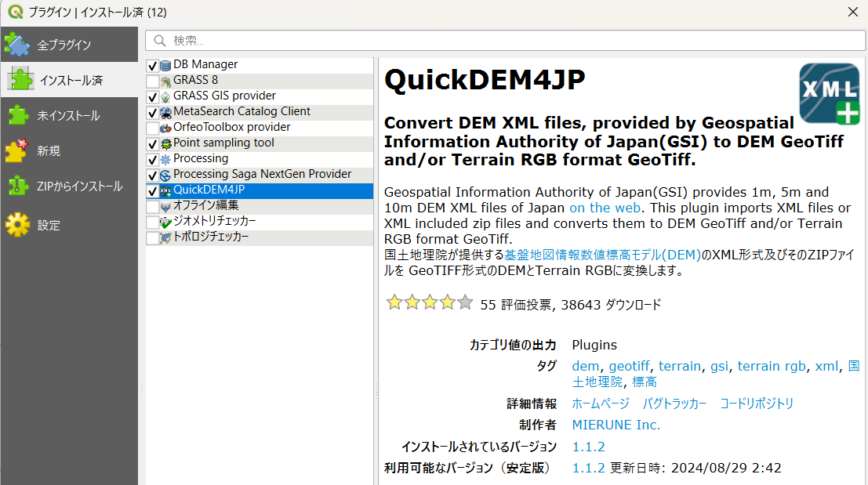Open the 全プラグイン tab

click(x=69, y=45)
